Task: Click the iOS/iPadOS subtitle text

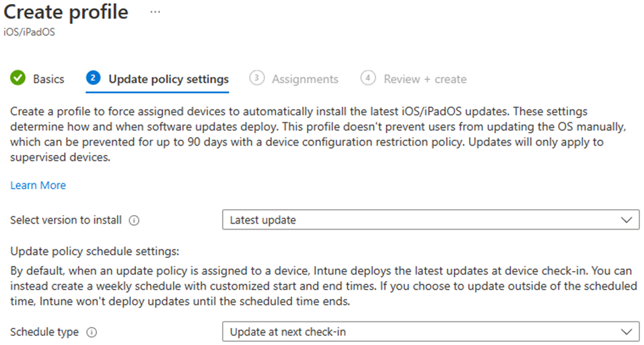Action: (x=29, y=32)
